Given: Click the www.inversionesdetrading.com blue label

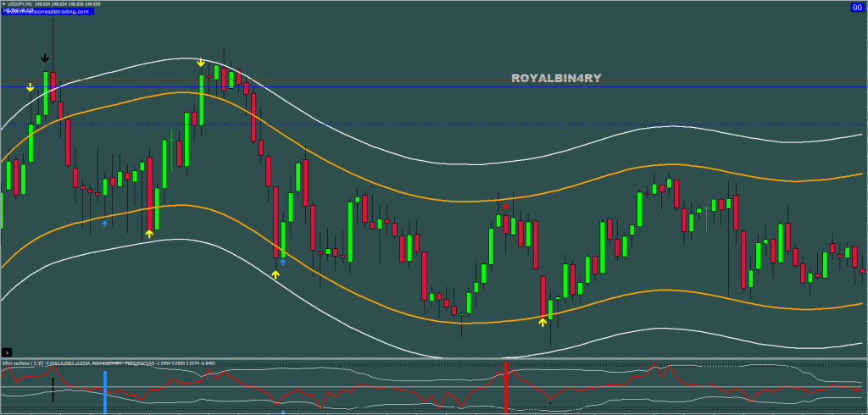Looking at the screenshot, I should (47, 11).
